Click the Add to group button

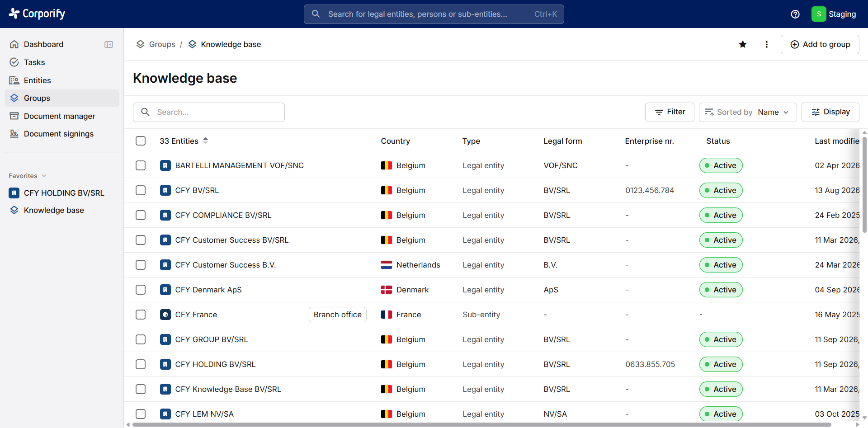pyautogui.click(x=820, y=44)
